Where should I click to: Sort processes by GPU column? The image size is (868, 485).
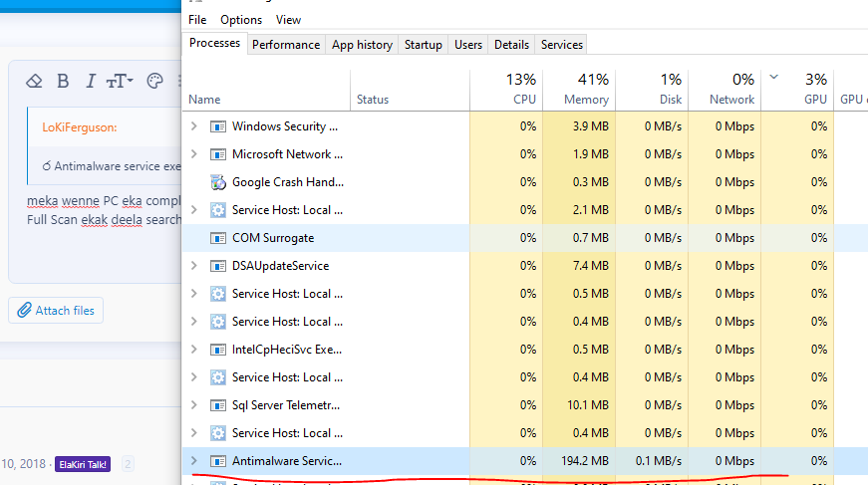pos(797,91)
